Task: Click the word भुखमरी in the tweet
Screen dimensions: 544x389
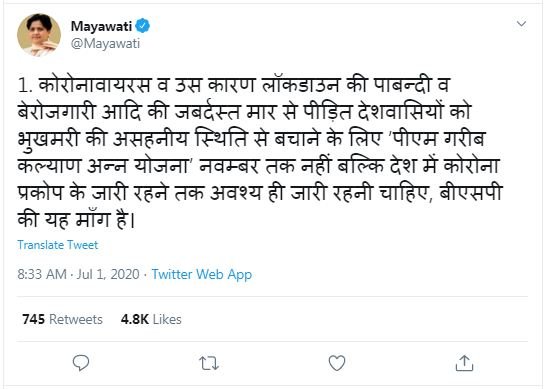Action: tap(49, 139)
